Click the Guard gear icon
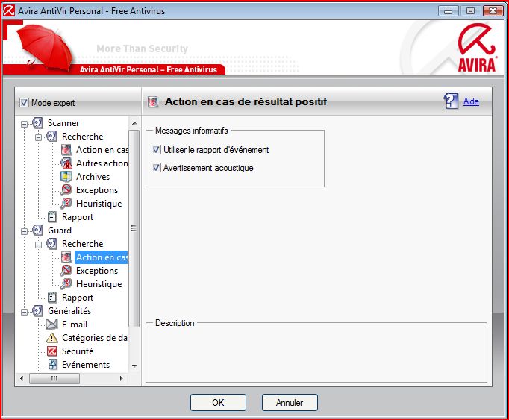The image size is (509, 420). point(37,231)
